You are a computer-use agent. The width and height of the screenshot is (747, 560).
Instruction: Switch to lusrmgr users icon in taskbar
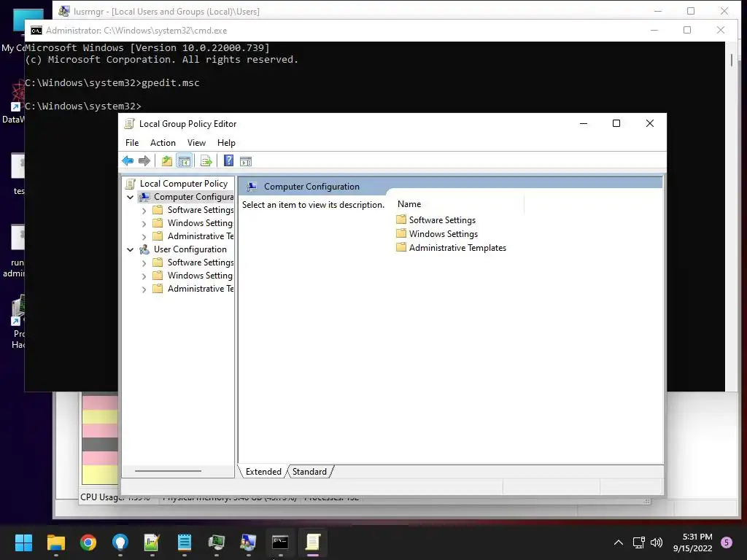[x=248, y=542]
